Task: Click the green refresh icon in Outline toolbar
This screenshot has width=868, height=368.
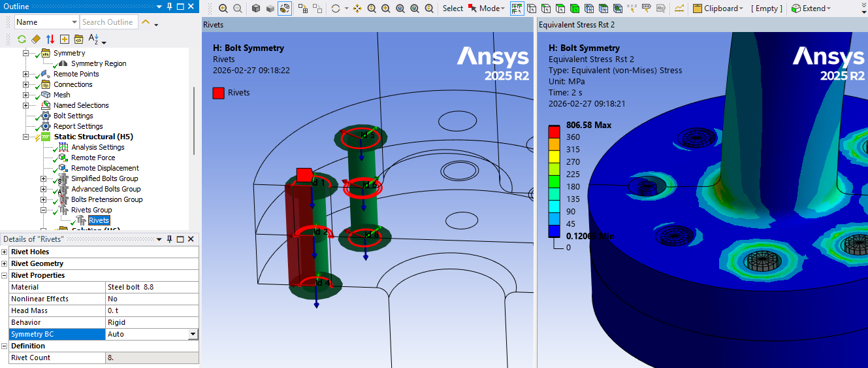Action: [x=22, y=39]
